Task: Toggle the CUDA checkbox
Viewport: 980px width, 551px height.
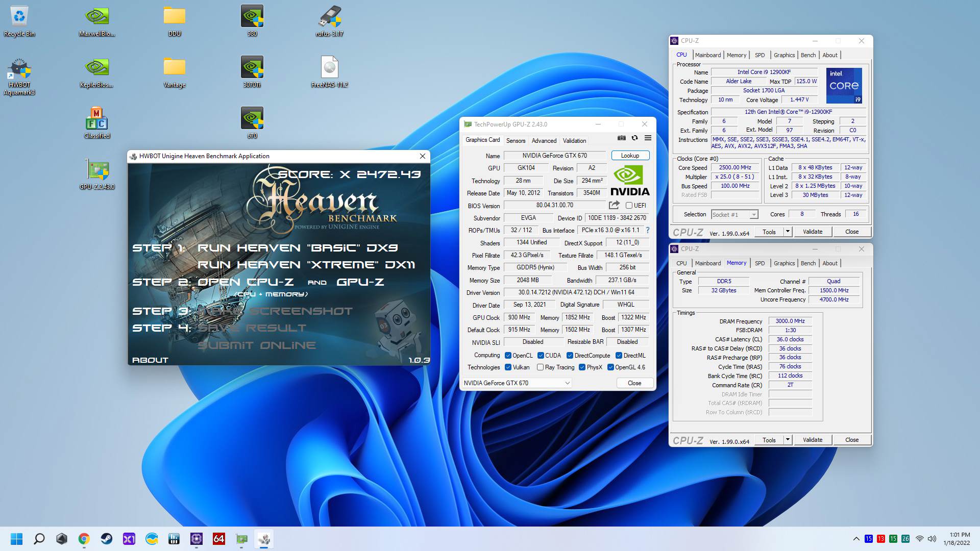Action: click(x=541, y=356)
